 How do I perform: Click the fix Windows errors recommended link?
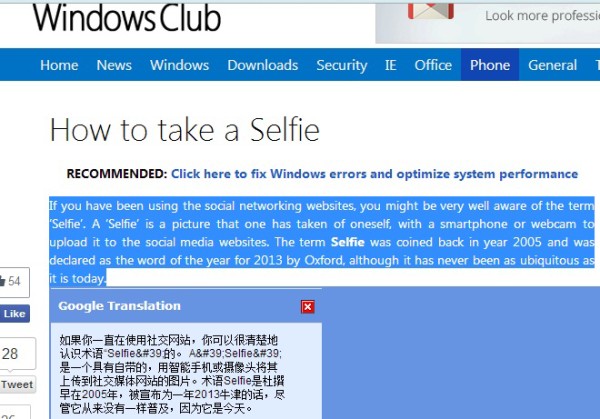[374, 174]
